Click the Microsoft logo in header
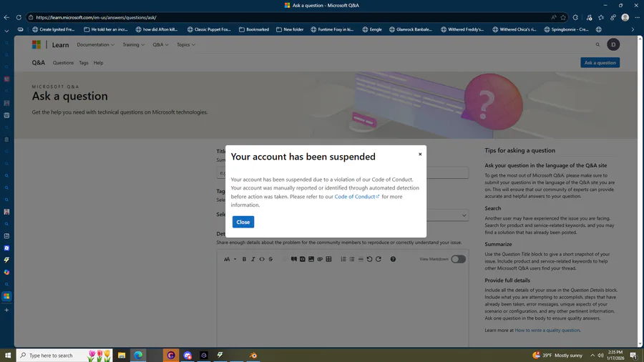The width and height of the screenshot is (644, 362). click(36, 45)
